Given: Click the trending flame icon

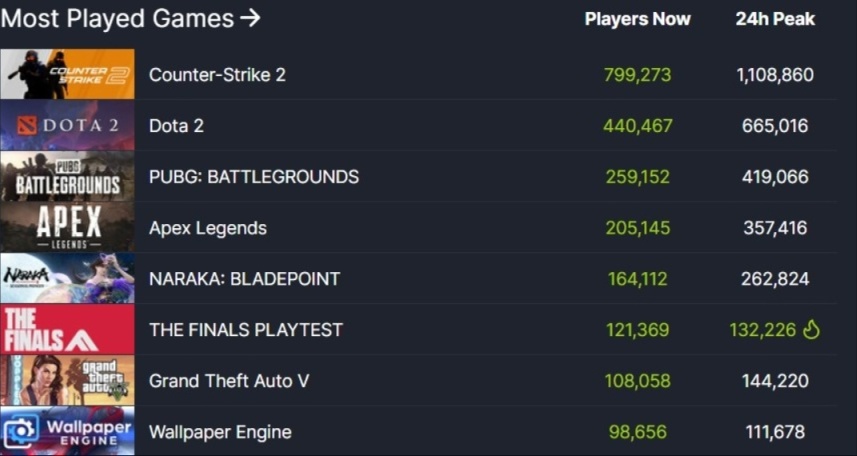Looking at the screenshot, I should [811, 329].
